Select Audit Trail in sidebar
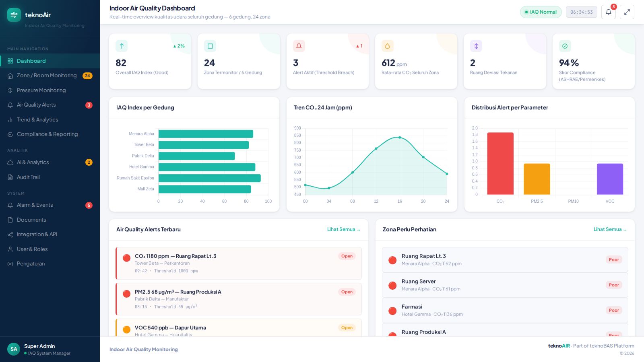The height and width of the screenshot is (362, 644). click(x=50, y=177)
